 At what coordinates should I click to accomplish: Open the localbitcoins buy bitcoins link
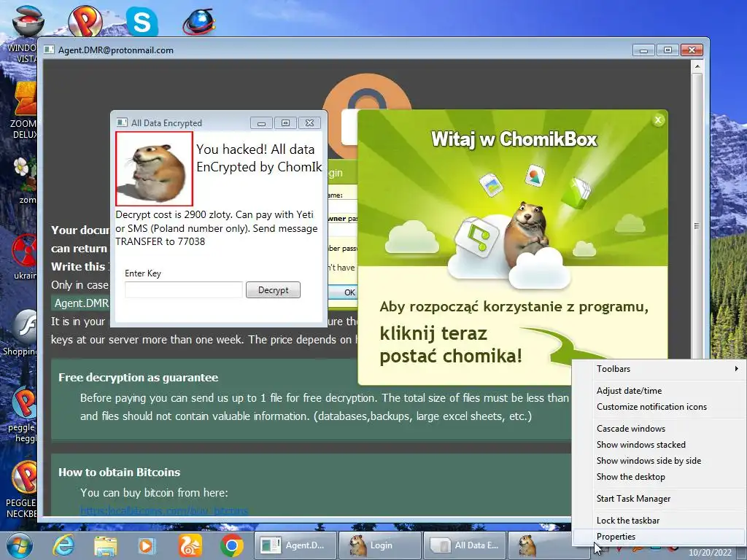pos(164,511)
